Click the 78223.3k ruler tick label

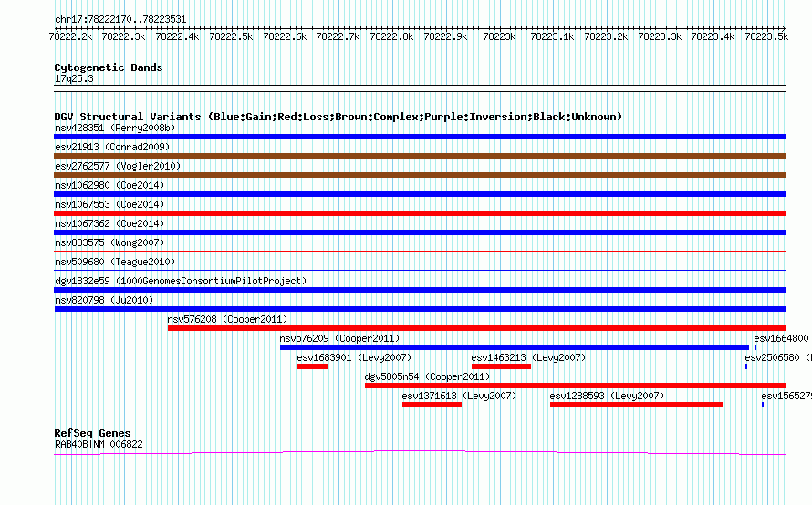(660, 36)
